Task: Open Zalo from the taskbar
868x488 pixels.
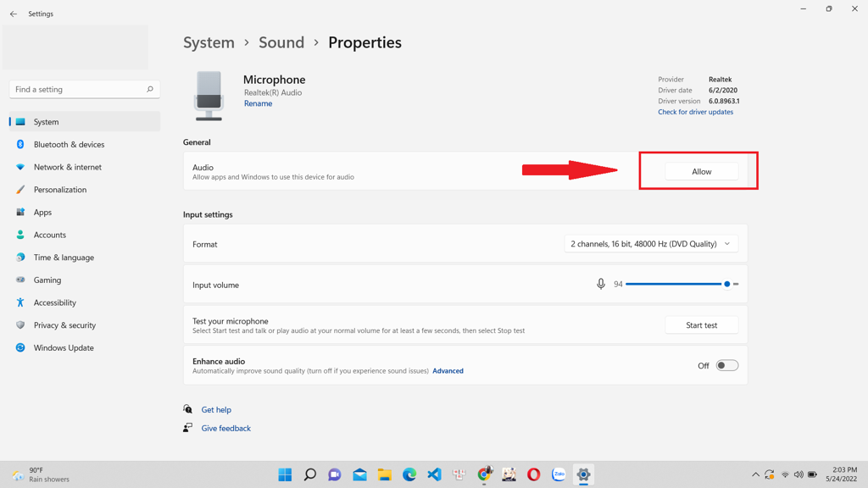Action: tap(559, 474)
